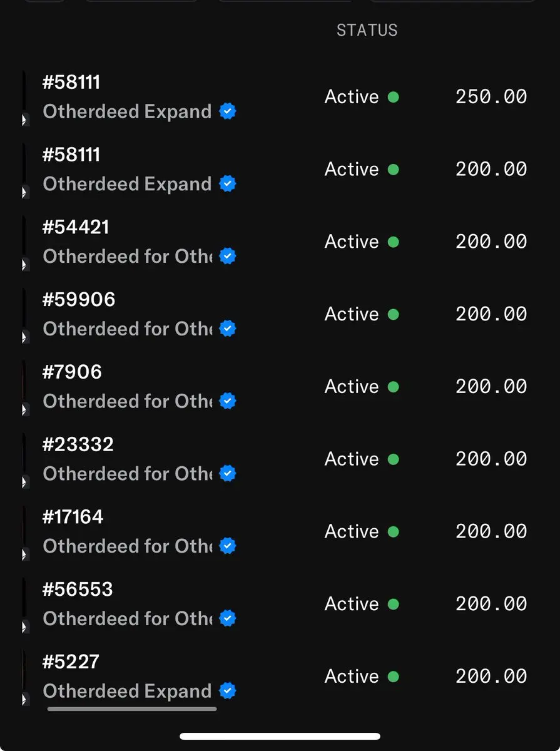Click verified badge next to #5227 Otherdeed Expand
This screenshot has width=560, height=751.
point(228,692)
